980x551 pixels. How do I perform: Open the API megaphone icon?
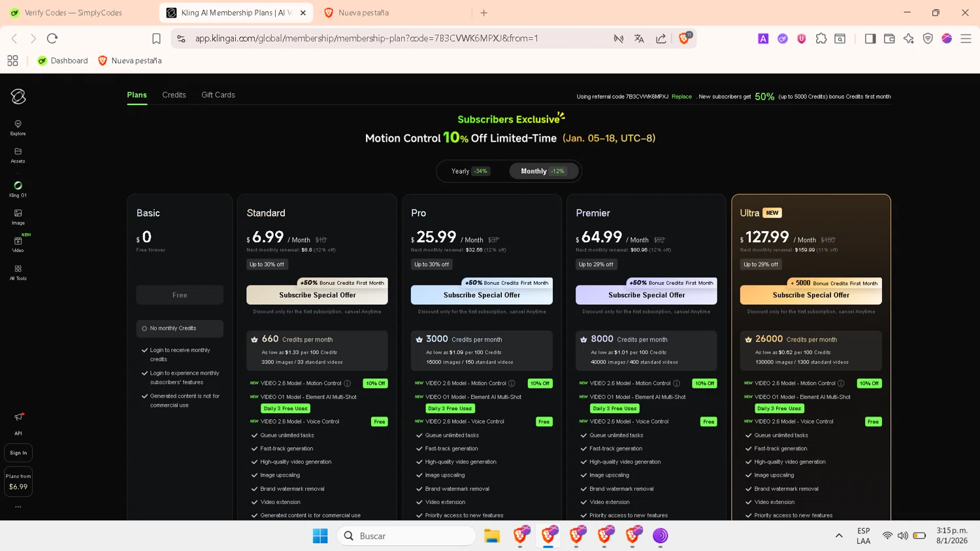point(18,417)
